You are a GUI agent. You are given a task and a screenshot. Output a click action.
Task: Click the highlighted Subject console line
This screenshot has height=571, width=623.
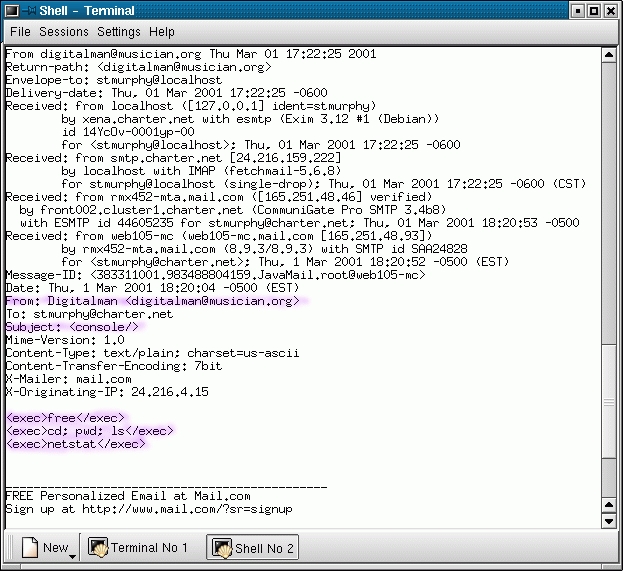pyautogui.click(x=74, y=326)
